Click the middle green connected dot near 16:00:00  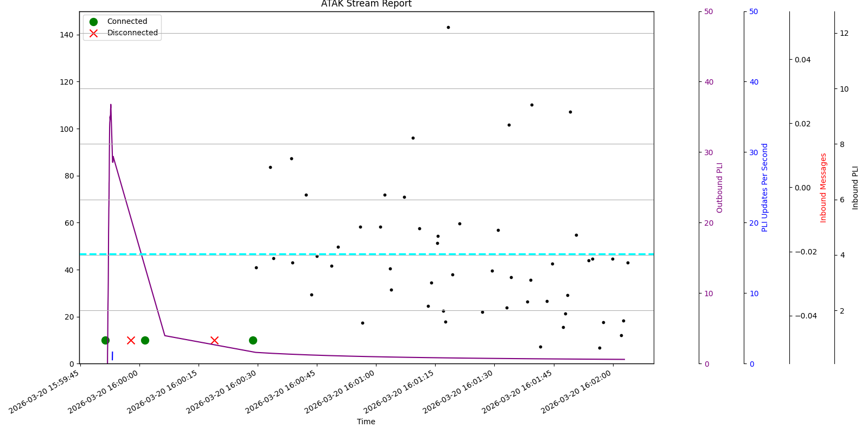pyautogui.click(x=145, y=340)
